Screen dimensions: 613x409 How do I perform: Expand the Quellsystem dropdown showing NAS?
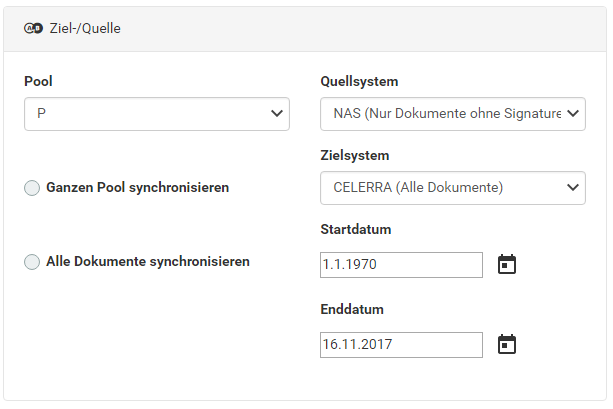[453, 114]
